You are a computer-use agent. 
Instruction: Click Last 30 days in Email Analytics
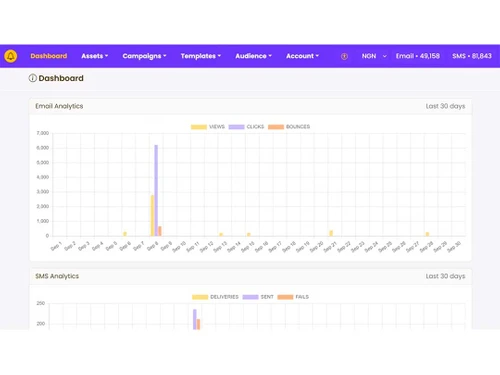pyautogui.click(x=445, y=106)
